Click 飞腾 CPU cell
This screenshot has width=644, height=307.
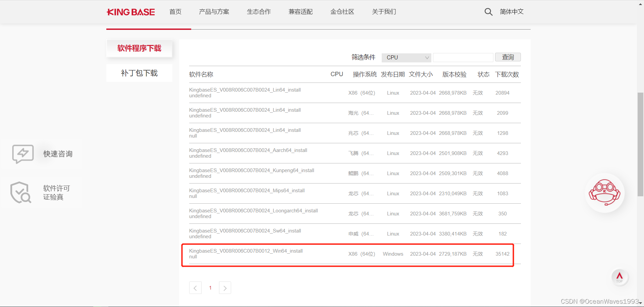pos(361,153)
